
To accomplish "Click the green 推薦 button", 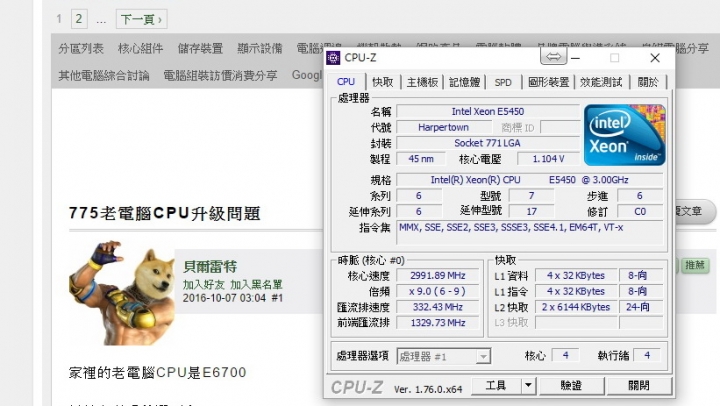I will pos(695,265).
